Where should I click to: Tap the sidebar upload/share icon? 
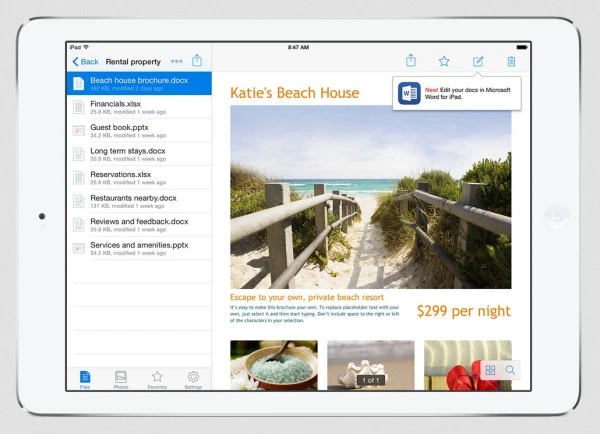coord(197,62)
